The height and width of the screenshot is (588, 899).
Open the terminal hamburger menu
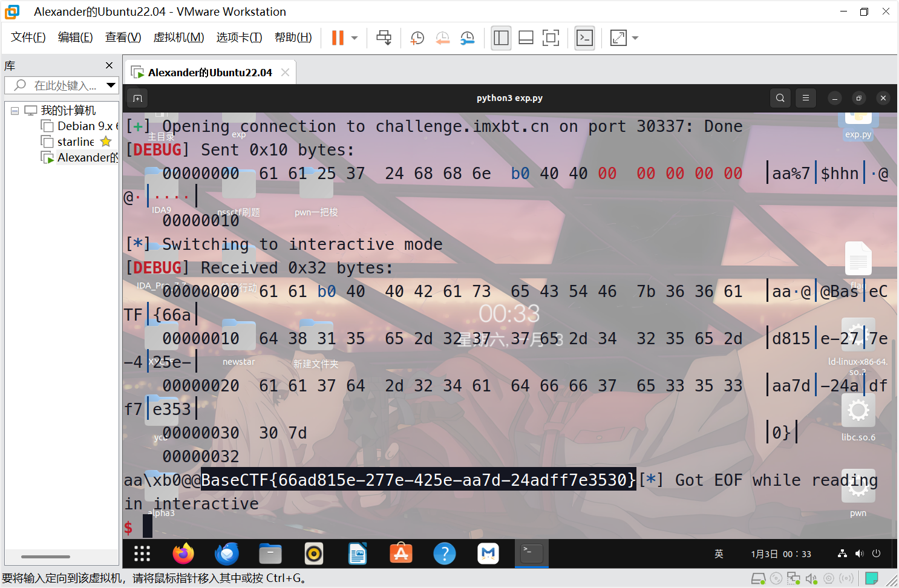[x=805, y=97]
